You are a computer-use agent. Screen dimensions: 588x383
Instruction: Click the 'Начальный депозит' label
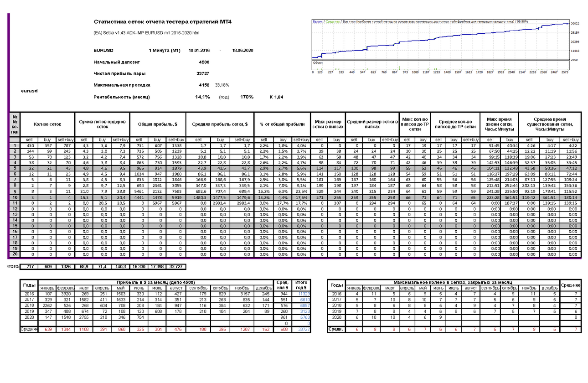(x=117, y=62)
